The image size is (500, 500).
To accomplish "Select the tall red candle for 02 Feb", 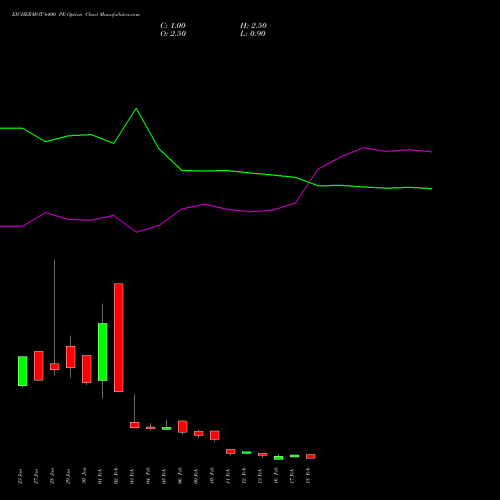I will (x=119, y=337).
